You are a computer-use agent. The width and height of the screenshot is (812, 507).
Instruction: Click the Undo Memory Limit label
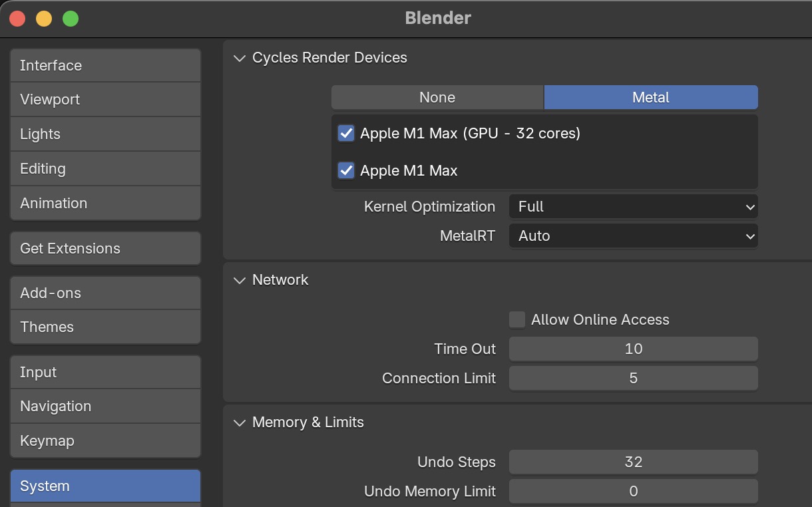pyautogui.click(x=429, y=491)
